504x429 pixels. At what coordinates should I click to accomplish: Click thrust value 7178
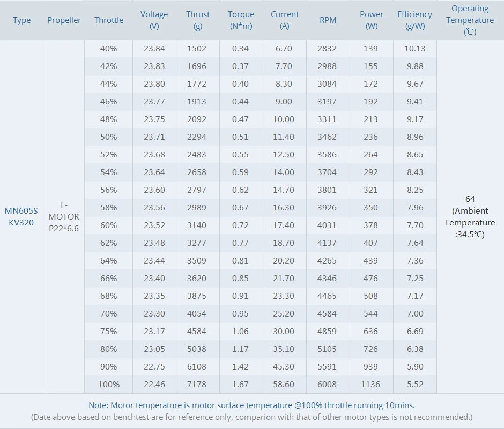tap(197, 384)
